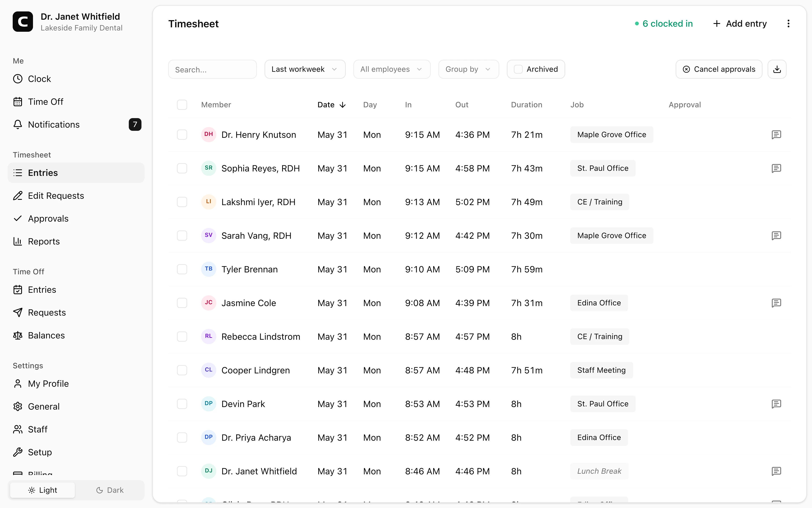812x508 pixels.
Task: Select Rebecca Lindstrom's row checkbox
Action: (182, 337)
